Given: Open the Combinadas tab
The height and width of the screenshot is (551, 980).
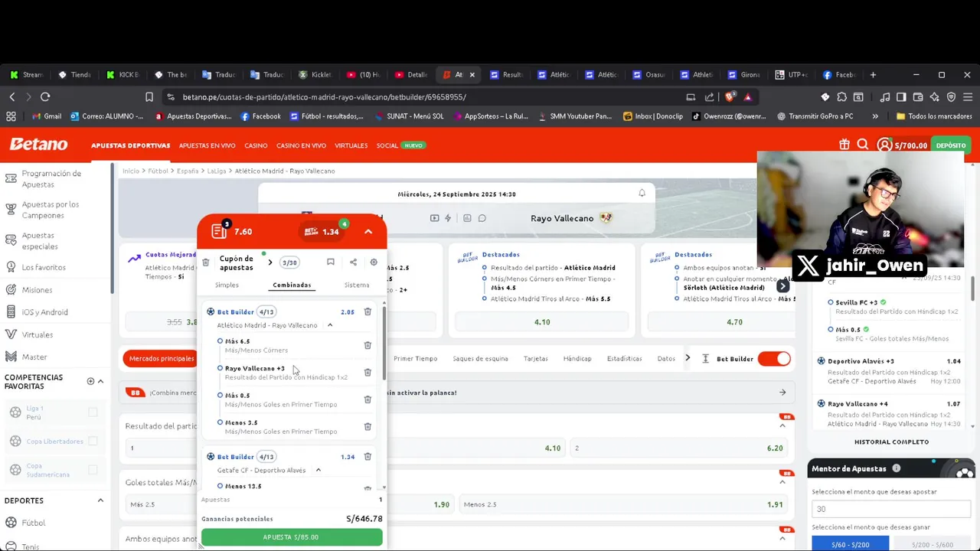Looking at the screenshot, I should [x=292, y=285].
